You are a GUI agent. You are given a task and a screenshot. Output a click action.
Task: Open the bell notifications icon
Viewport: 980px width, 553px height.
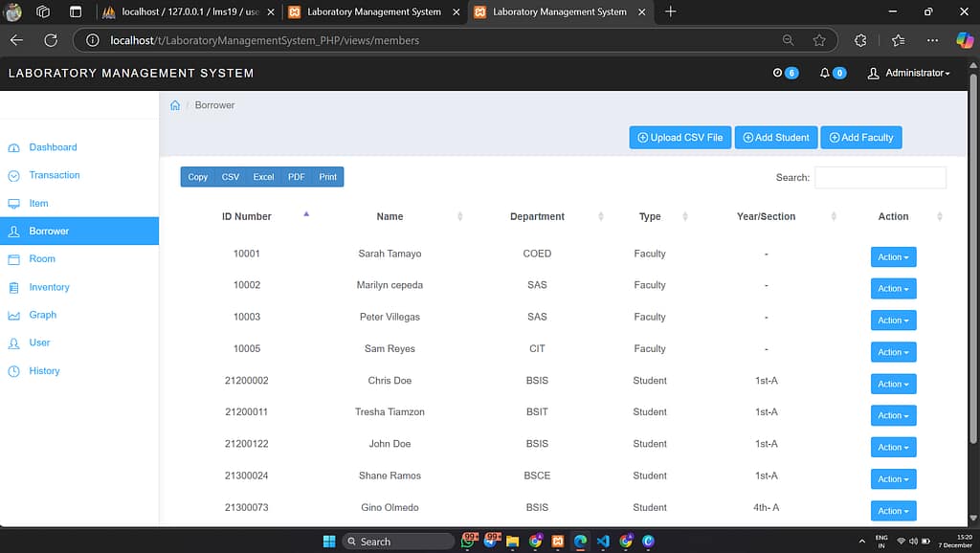click(x=825, y=74)
